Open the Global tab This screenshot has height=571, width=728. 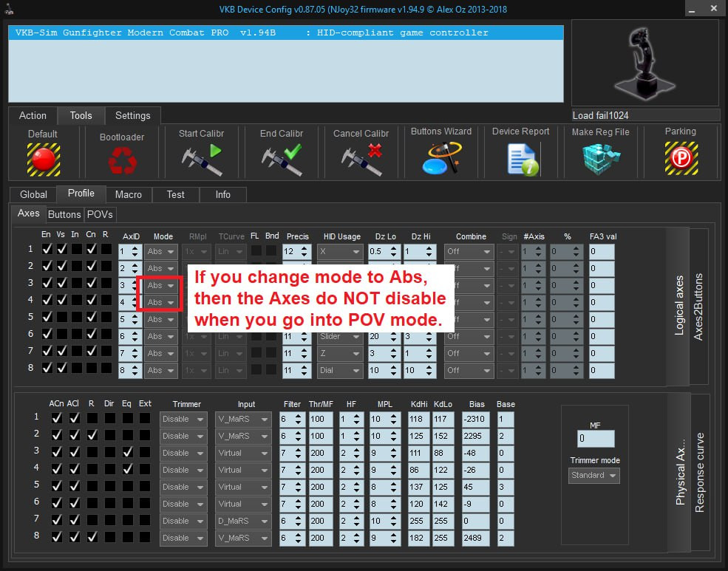[33, 194]
